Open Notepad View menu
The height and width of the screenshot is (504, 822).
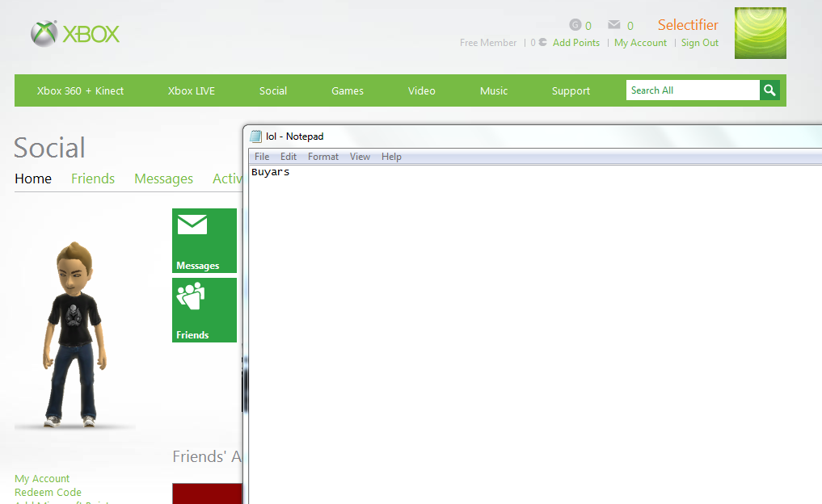360,157
